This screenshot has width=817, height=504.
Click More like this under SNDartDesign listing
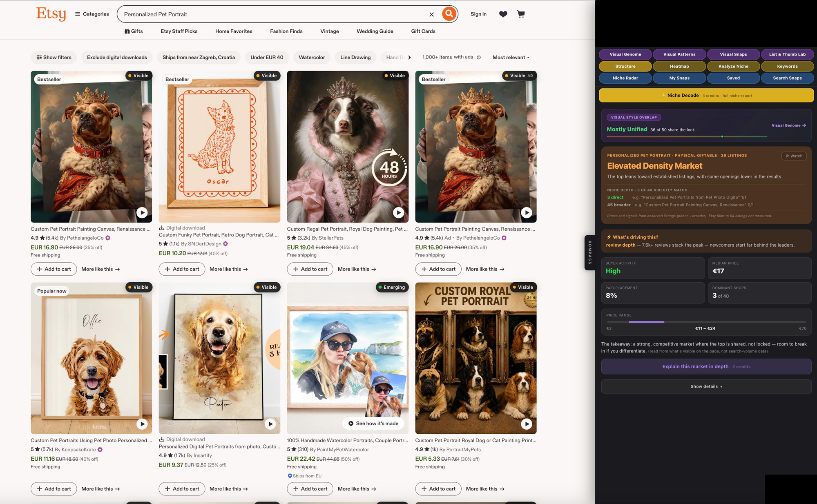tap(228, 269)
